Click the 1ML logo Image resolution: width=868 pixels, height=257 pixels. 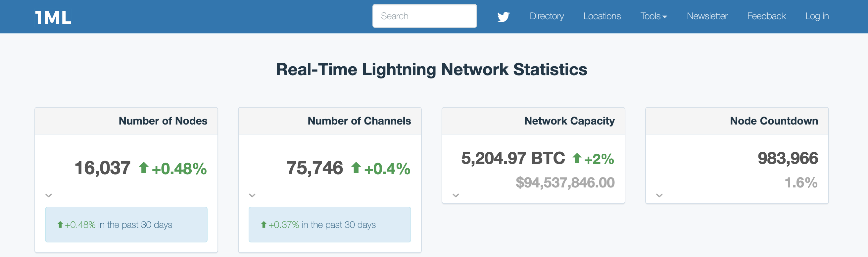coord(53,17)
